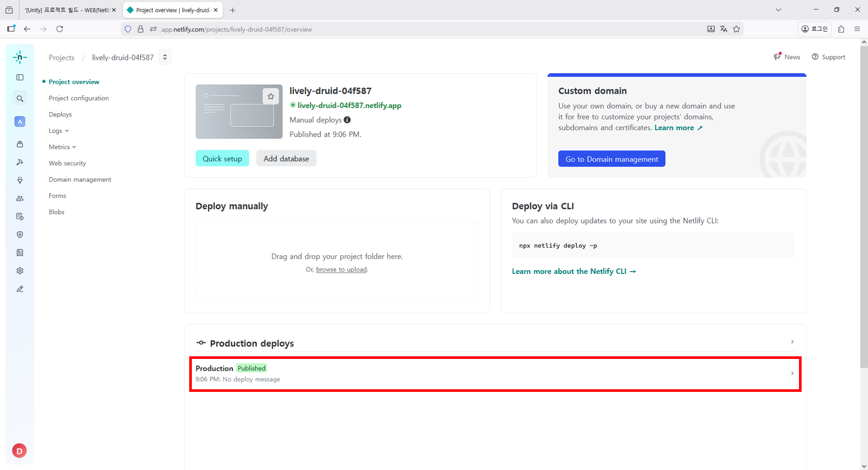Expand the Metrics menu

[x=62, y=147]
